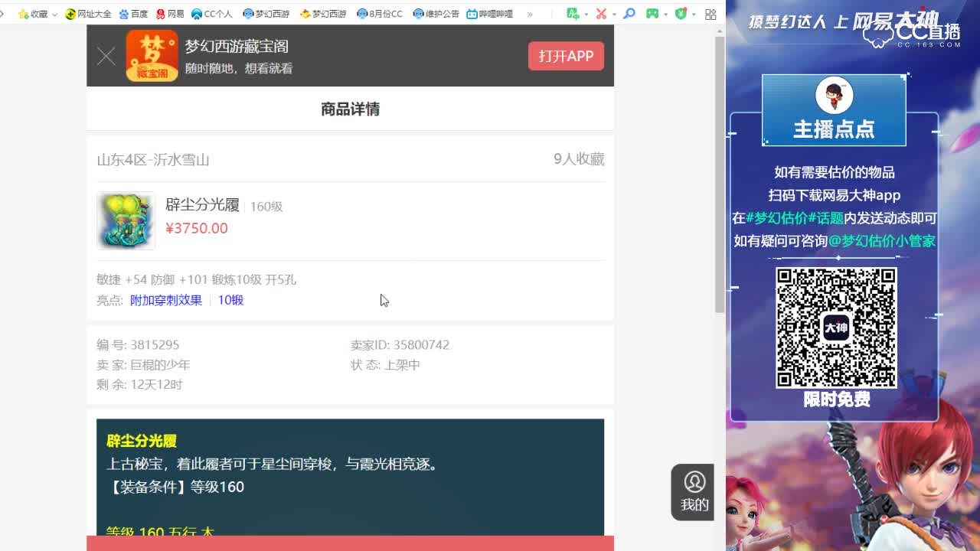Click the 网易大神 QR code
The height and width of the screenshot is (551, 980).
coord(836,328)
